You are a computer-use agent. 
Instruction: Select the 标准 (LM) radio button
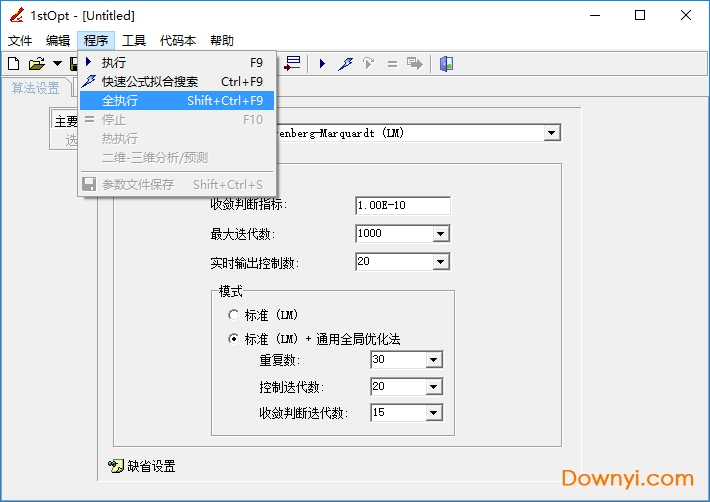click(x=233, y=314)
